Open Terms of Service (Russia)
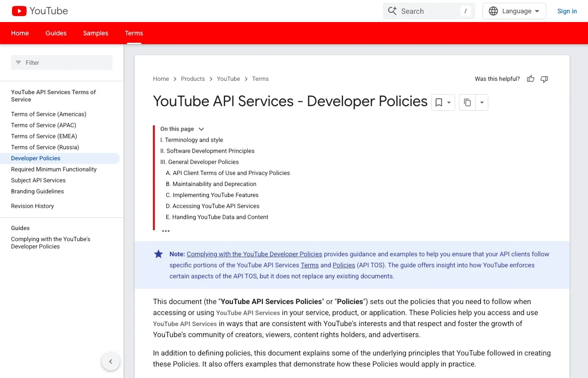Screen dimensions: 588x378 point(45,147)
